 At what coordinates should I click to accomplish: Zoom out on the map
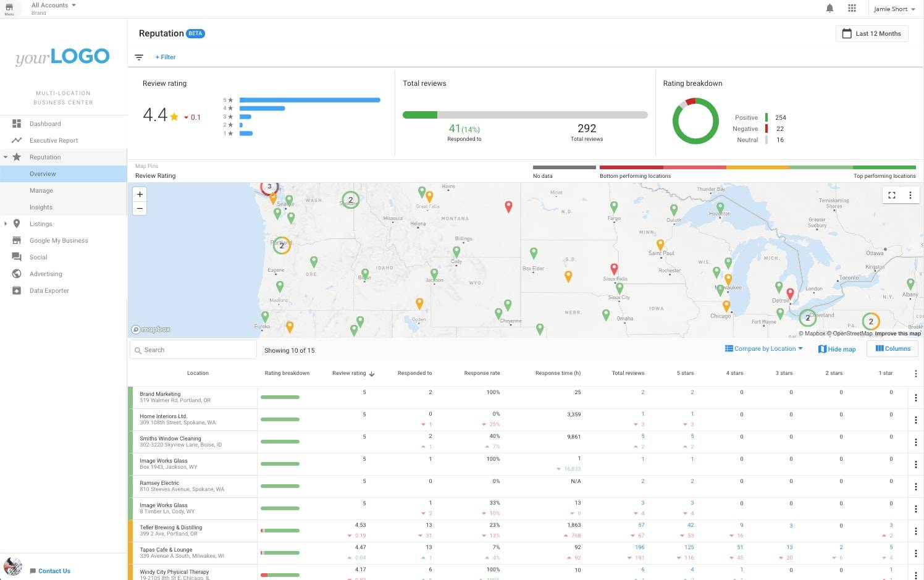click(x=140, y=209)
